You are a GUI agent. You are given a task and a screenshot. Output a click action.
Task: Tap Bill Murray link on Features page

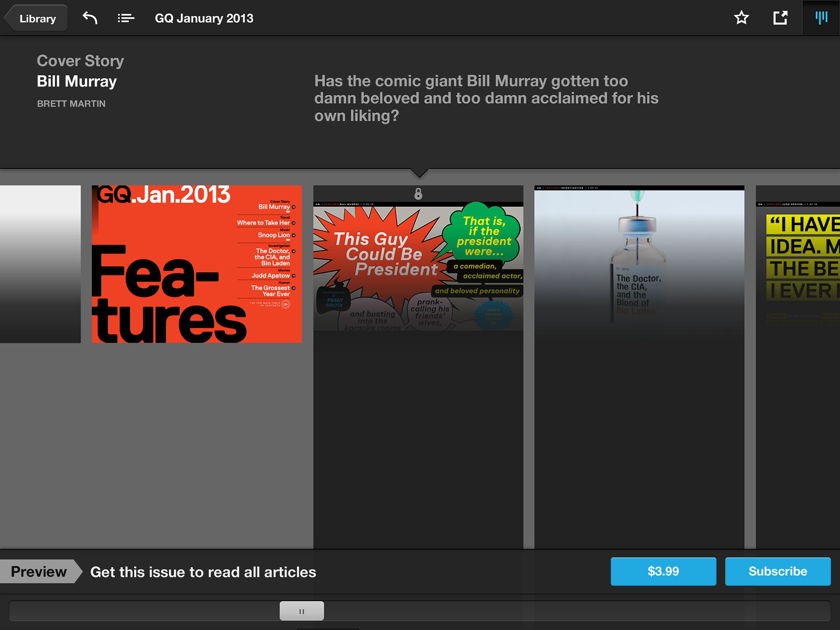tap(276, 206)
